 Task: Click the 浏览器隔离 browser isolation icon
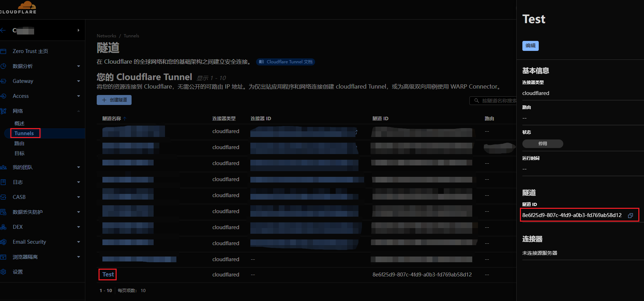3,257
